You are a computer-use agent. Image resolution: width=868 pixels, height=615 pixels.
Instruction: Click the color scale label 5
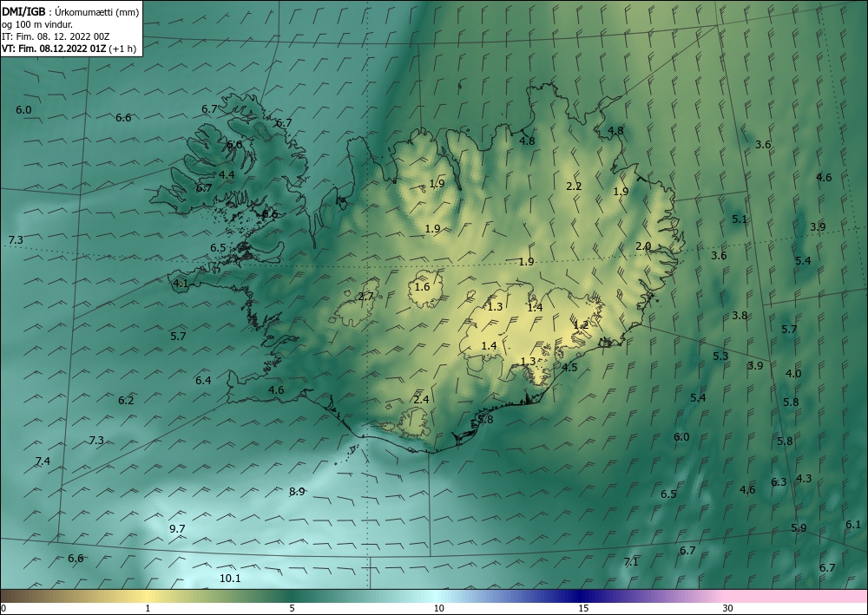click(x=293, y=608)
